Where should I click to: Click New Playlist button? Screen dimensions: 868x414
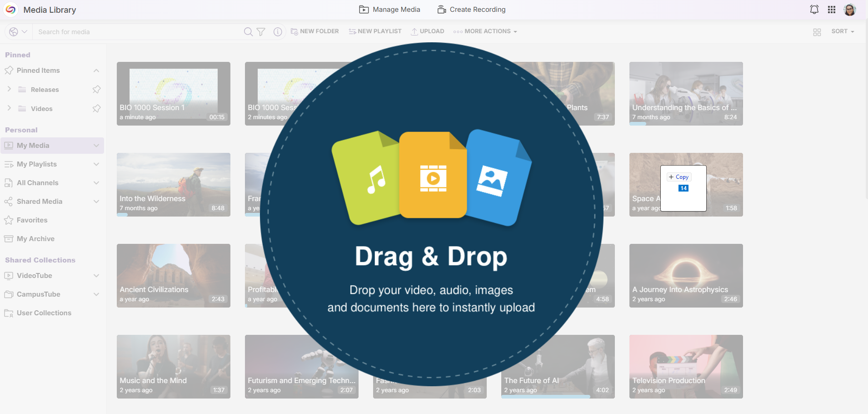click(x=375, y=31)
